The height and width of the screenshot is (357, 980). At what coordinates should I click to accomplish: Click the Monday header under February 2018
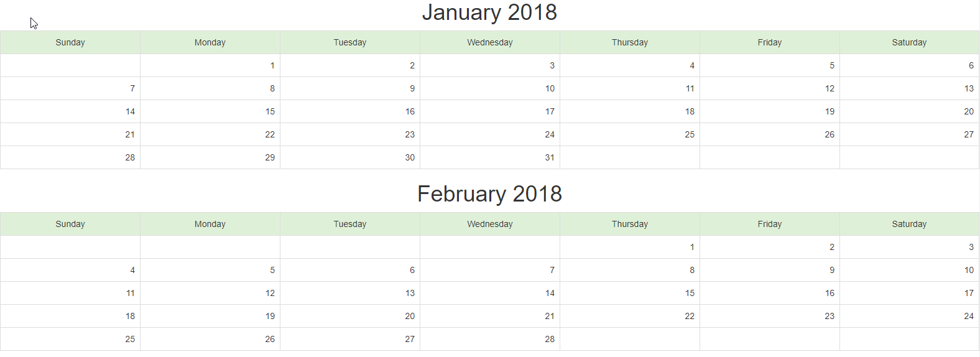[x=210, y=224]
